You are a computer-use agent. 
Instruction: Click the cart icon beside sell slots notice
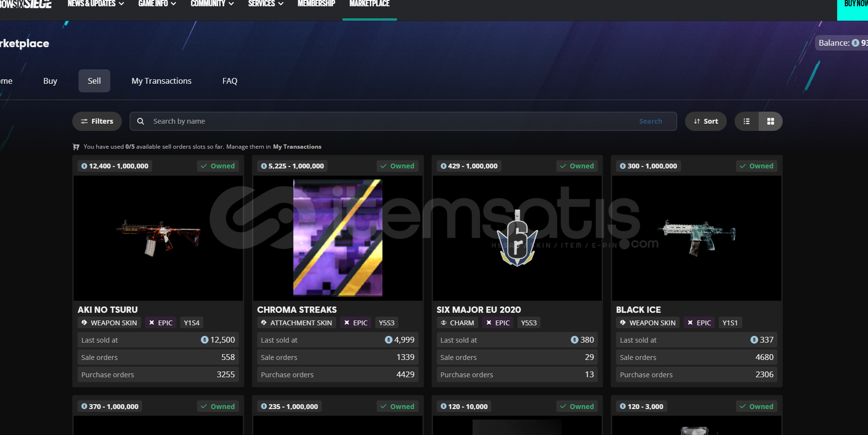coord(76,147)
